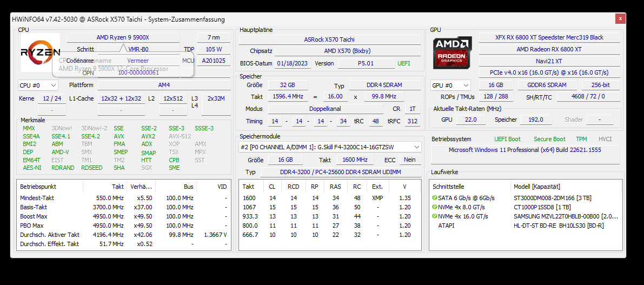Click the Betriebspunkt column header
This screenshot has height=285, width=644.
pos(50,187)
